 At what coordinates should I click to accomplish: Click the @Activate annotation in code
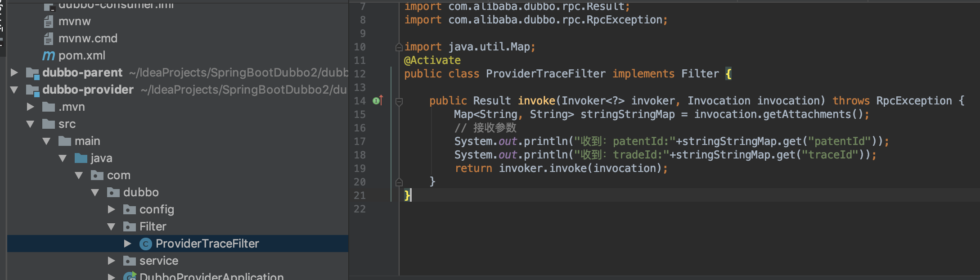(432, 60)
